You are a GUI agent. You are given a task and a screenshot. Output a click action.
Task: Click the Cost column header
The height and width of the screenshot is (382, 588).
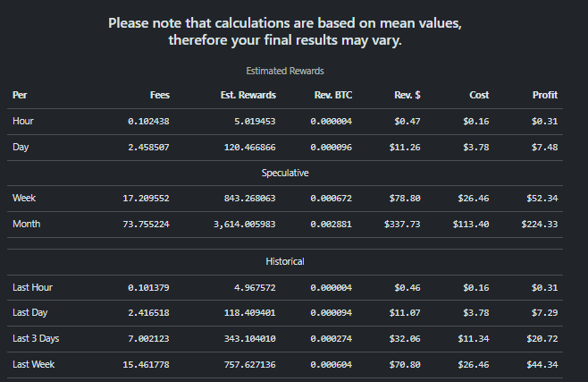pyautogui.click(x=479, y=95)
